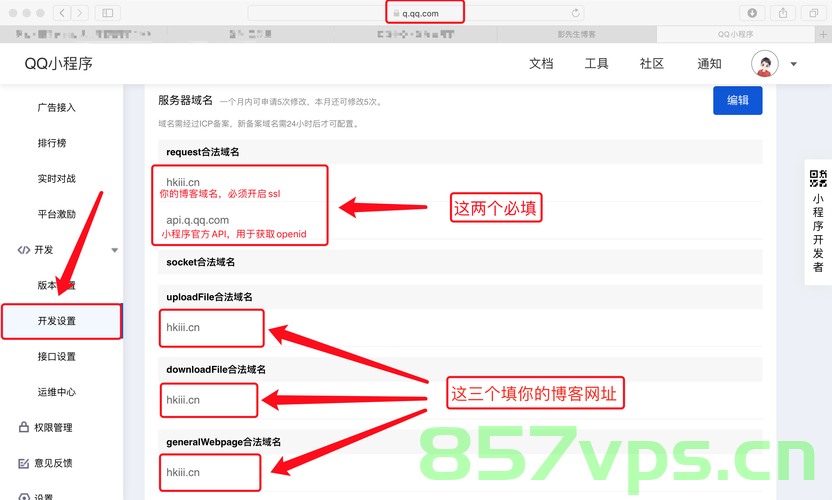Open the 小程序开发者 QR code panel
This screenshot has width=832, height=500.
[x=818, y=222]
